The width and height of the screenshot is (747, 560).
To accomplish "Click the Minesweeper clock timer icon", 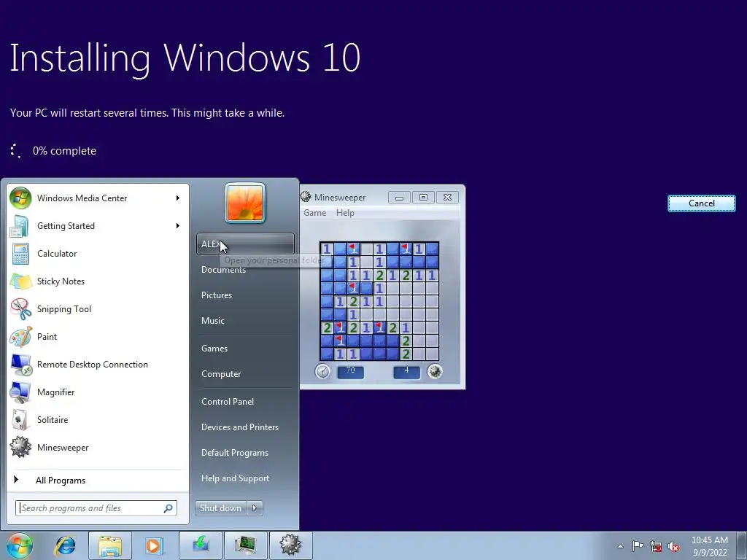I will pos(322,371).
